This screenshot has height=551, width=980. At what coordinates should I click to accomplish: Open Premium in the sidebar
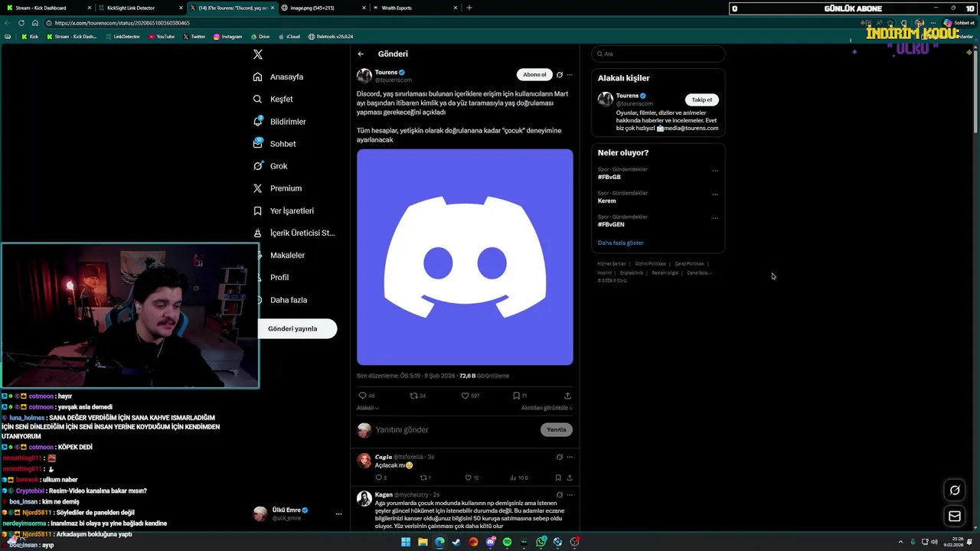[x=277, y=188]
